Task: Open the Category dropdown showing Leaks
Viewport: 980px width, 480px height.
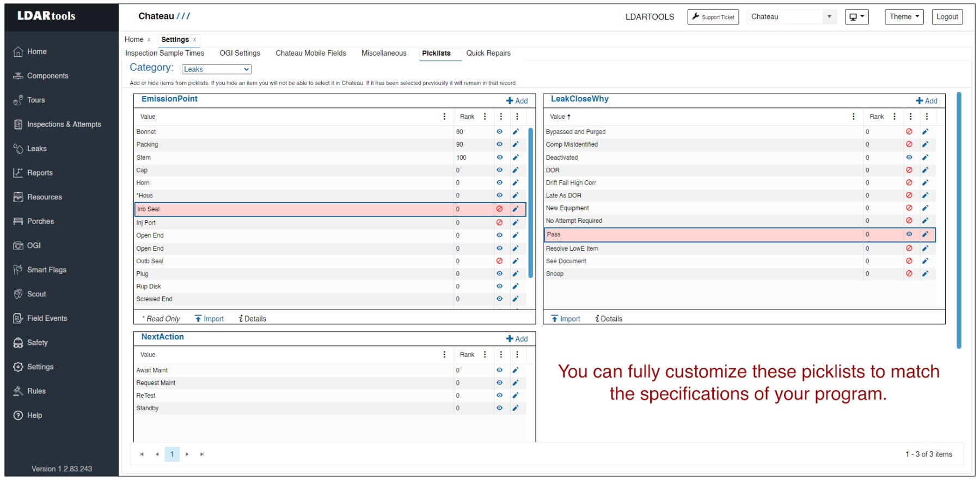Action: point(216,69)
